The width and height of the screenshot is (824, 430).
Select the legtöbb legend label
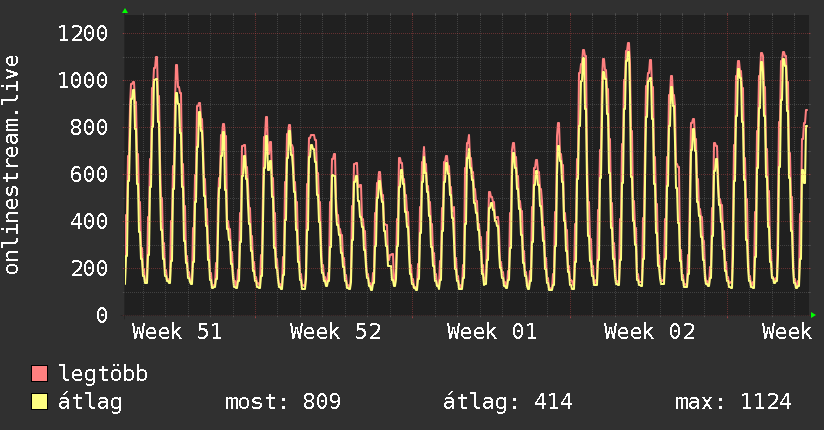pyautogui.click(x=104, y=374)
